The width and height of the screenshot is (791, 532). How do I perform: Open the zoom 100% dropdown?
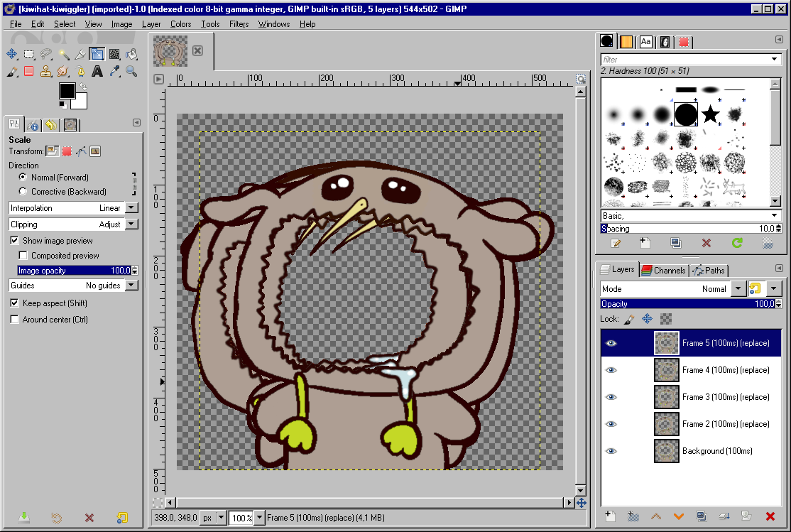[x=259, y=517]
